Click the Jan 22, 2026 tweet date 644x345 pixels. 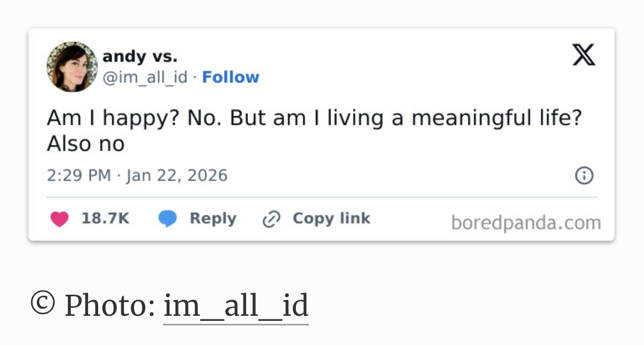[177, 176]
